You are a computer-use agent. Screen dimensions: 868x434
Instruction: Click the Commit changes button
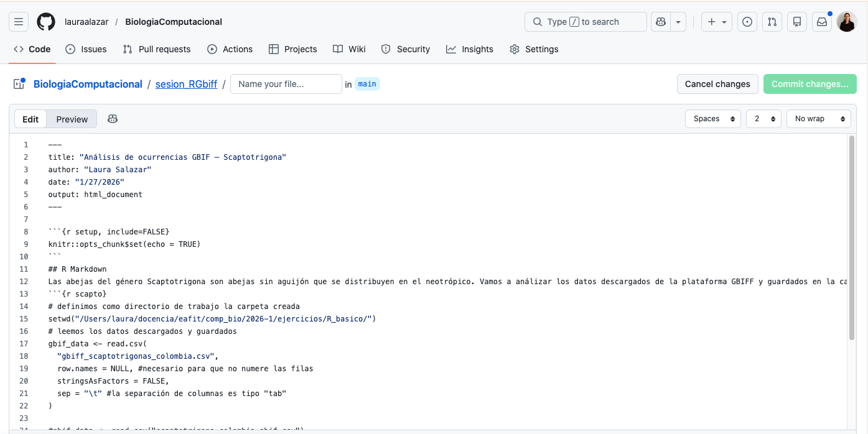pyautogui.click(x=810, y=84)
